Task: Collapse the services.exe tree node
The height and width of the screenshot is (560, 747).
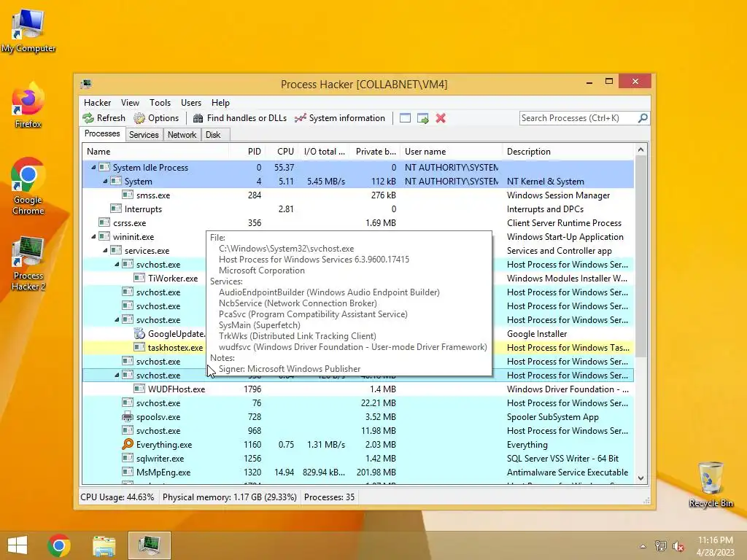Action: [105, 250]
